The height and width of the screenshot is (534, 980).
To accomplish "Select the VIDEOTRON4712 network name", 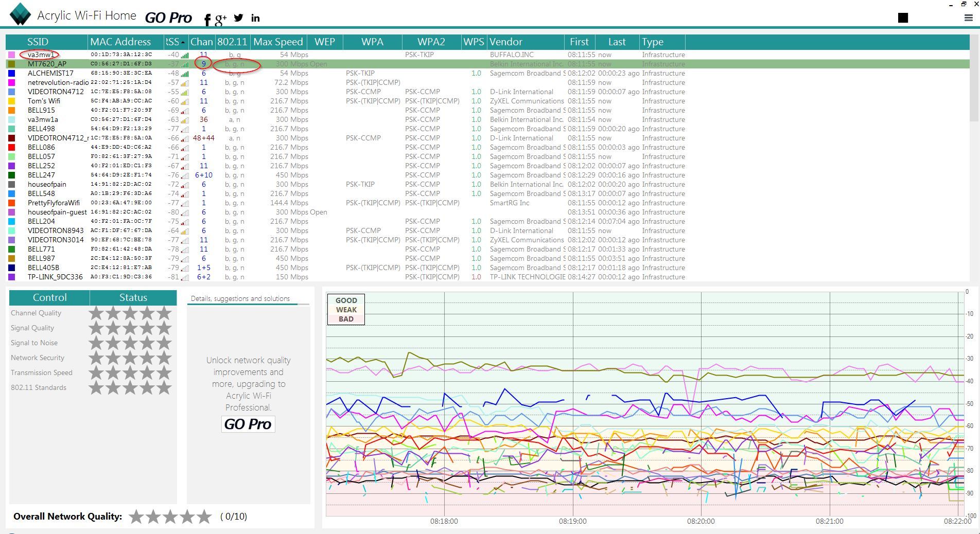I will [56, 92].
